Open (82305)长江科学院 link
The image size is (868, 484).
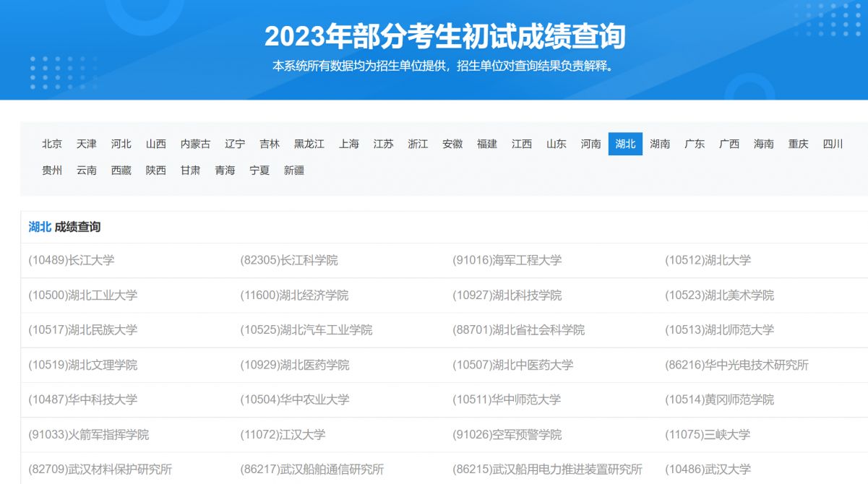pyautogui.click(x=289, y=260)
